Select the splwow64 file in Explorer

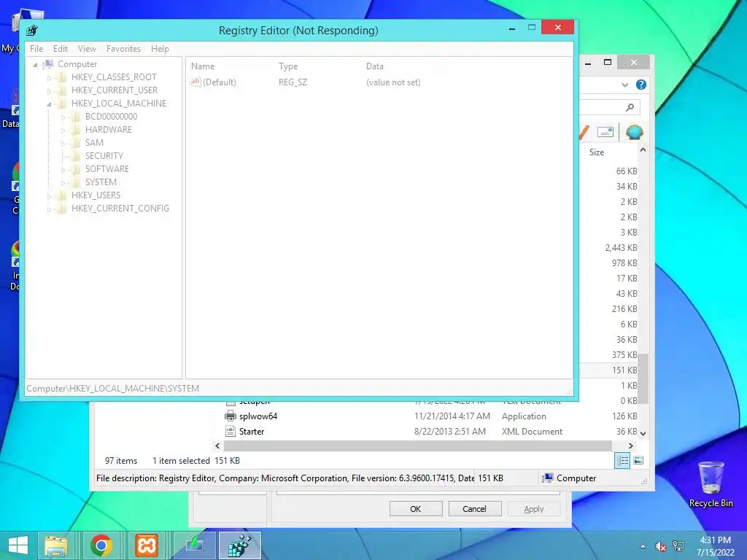pyautogui.click(x=258, y=416)
